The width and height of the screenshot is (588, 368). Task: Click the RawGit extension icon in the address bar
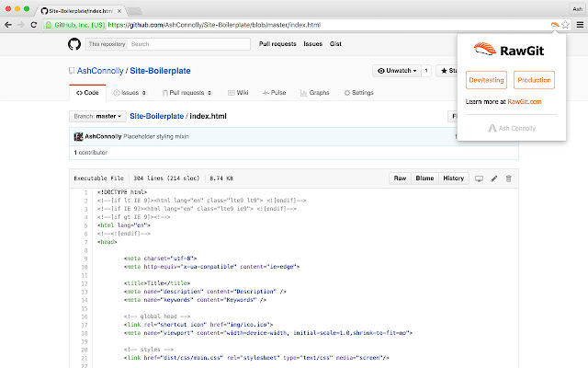coord(555,25)
